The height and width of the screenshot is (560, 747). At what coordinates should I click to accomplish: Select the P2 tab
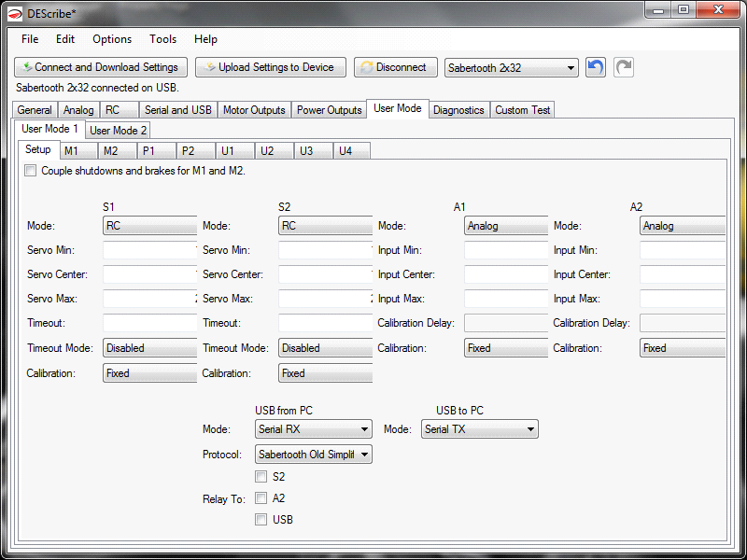[196, 151]
